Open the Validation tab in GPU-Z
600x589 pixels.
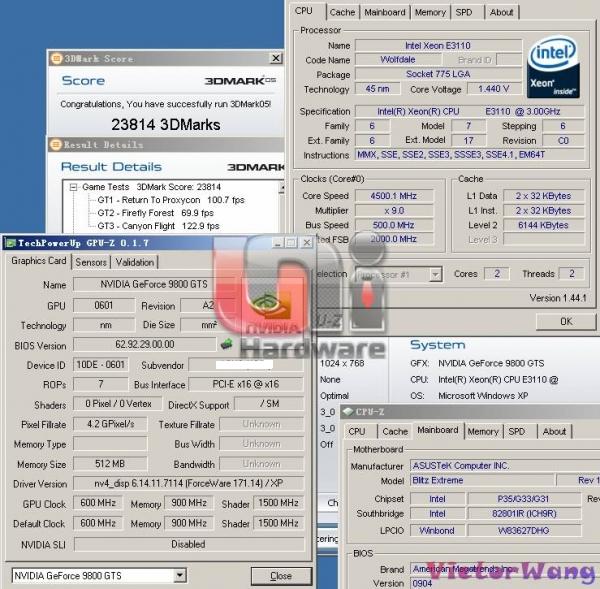pyautogui.click(x=135, y=262)
